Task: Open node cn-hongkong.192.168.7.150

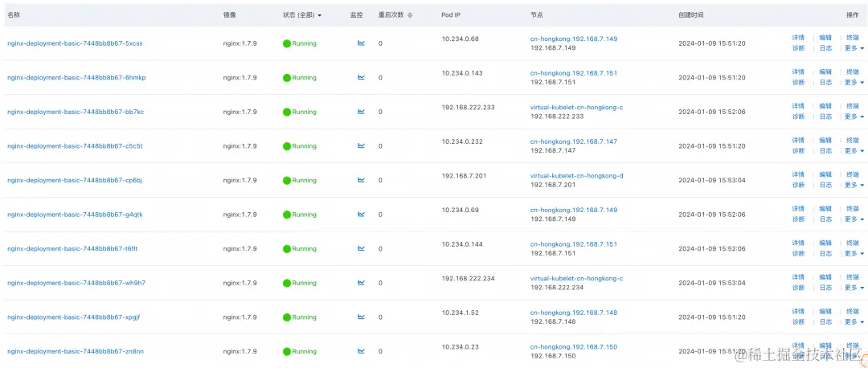Action: (574, 347)
